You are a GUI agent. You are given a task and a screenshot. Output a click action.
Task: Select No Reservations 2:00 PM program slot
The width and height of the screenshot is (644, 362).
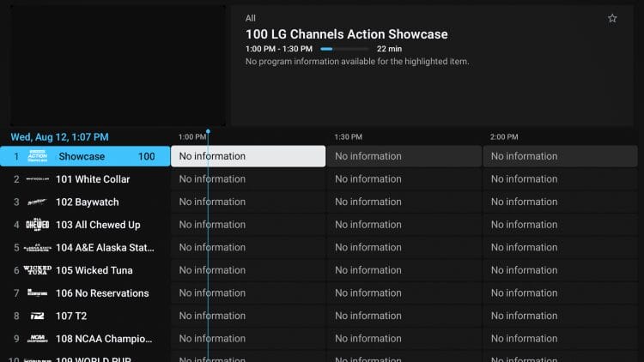560,293
